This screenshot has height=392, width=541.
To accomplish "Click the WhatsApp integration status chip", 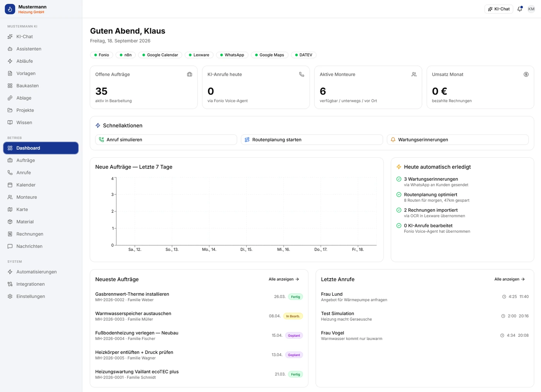I will tap(232, 55).
